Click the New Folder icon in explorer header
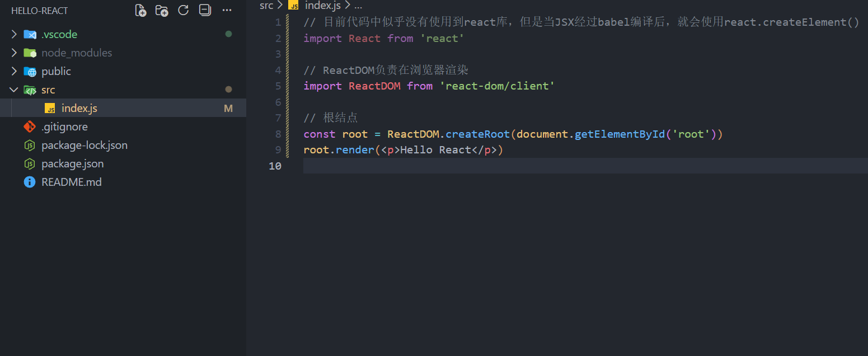The height and width of the screenshot is (356, 868). tap(162, 10)
